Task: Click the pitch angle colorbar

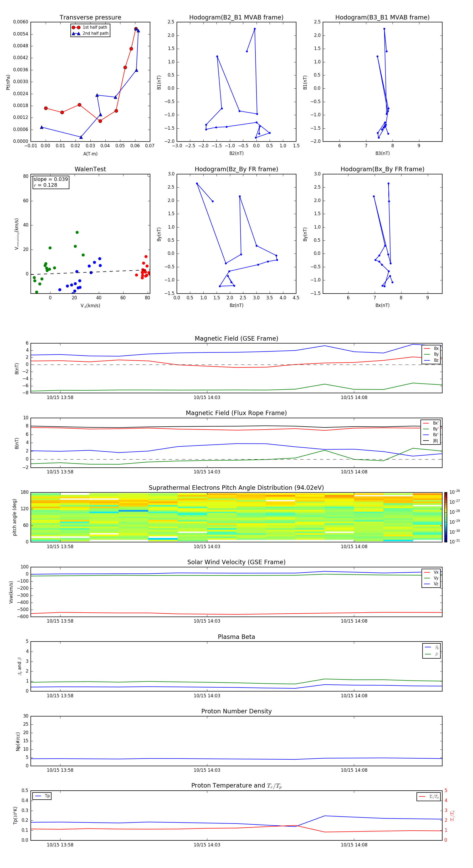Action: coord(446,517)
